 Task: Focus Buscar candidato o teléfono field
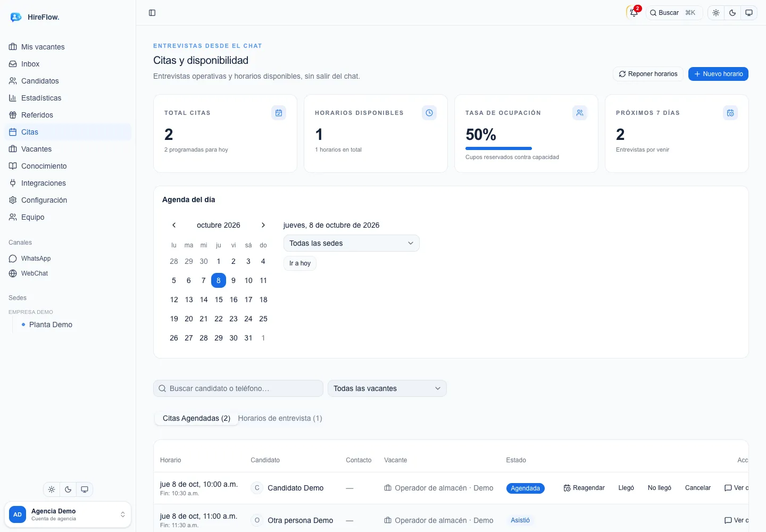pos(238,388)
